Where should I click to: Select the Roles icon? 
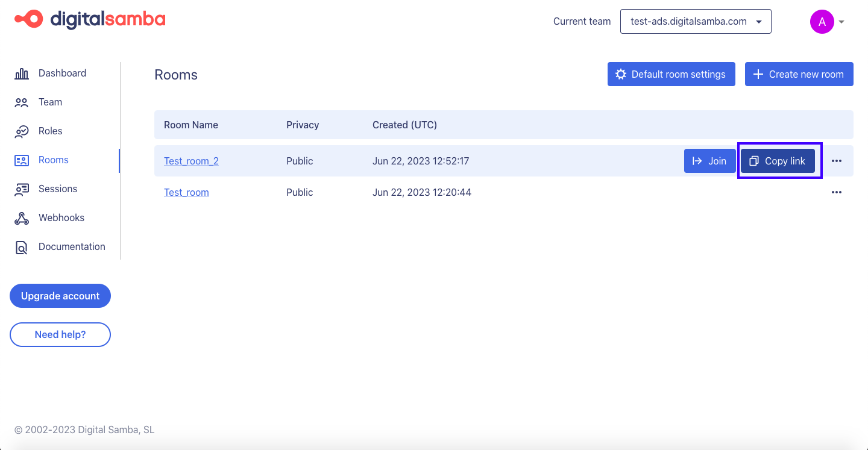22,131
